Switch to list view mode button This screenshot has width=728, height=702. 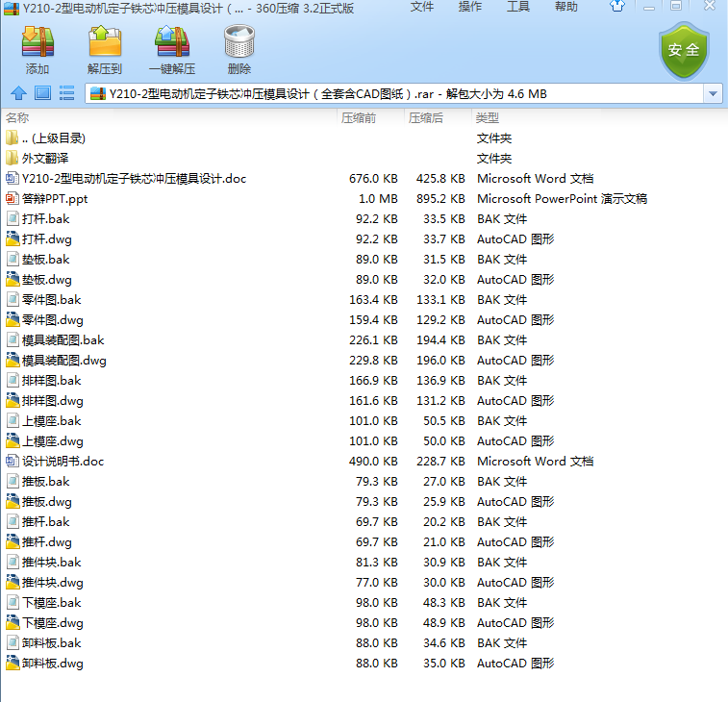pyautogui.click(x=67, y=93)
